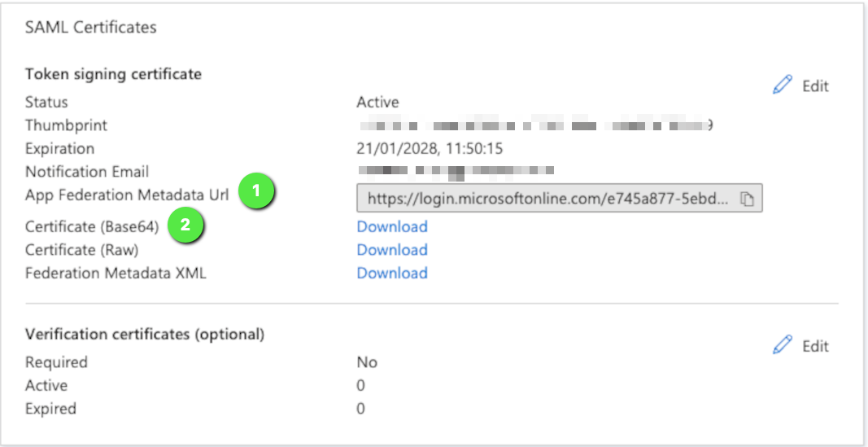Screen dimensions: 868x447
Task: Click the Federation Metadata XML label
Action: (116, 273)
